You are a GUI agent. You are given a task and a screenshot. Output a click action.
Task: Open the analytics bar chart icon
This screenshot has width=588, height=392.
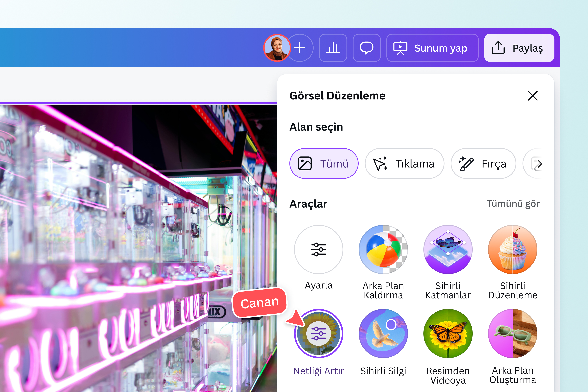tap(333, 48)
